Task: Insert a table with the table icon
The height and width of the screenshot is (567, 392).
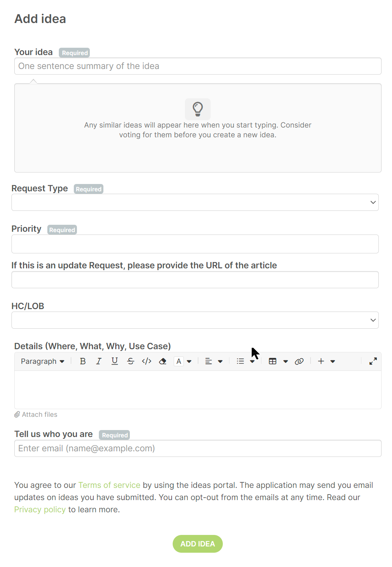Action: (x=273, y=361)
